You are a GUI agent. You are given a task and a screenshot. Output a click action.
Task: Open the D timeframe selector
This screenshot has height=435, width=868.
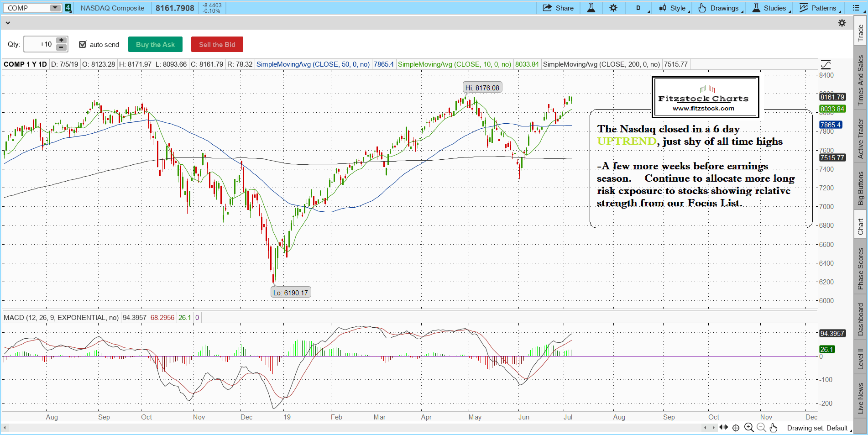638,8
